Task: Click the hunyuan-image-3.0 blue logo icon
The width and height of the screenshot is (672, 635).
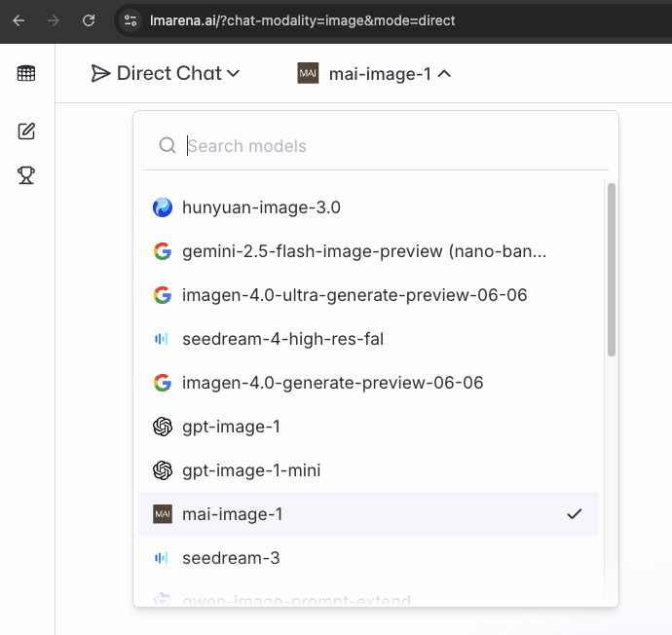Action: pos(163,207)
